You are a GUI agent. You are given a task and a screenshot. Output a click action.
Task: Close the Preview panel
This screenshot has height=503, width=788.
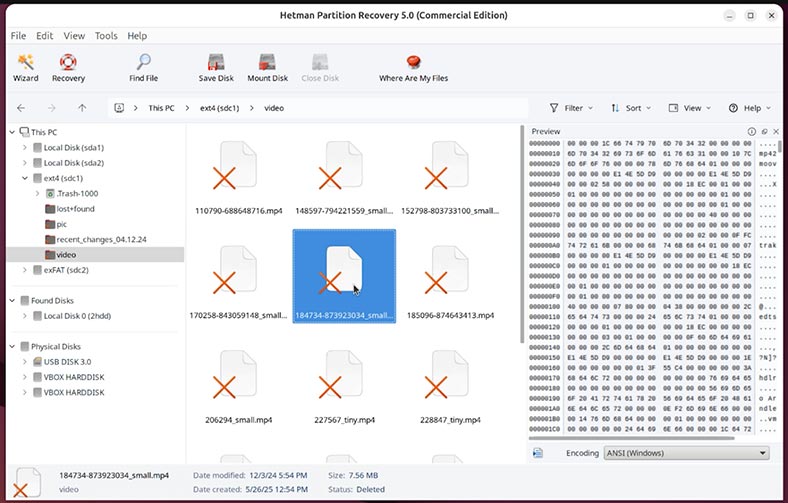[x=776, y=132]
